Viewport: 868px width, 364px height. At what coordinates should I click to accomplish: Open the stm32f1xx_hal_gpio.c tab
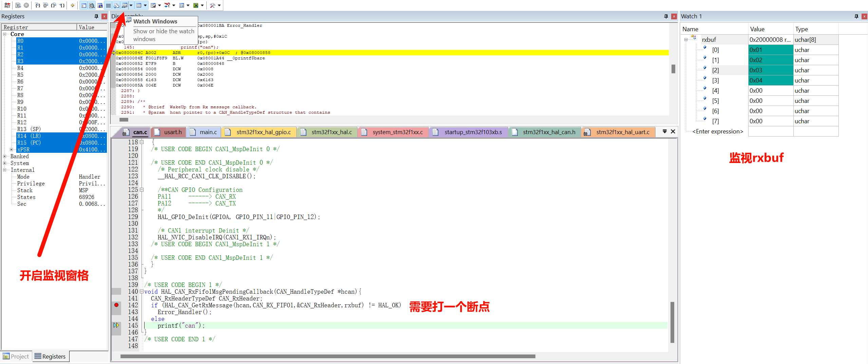[259, 132]
